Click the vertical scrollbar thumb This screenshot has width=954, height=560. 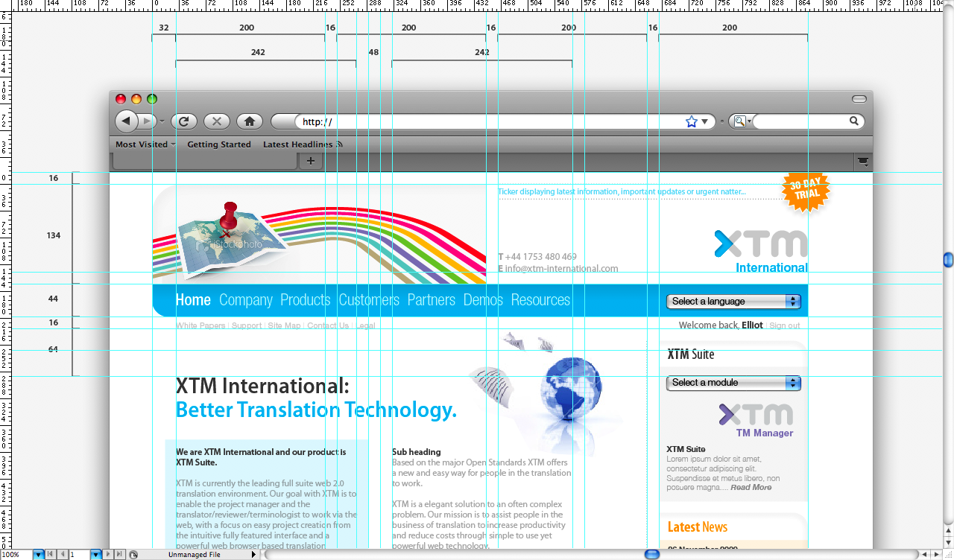click(948, 259)
